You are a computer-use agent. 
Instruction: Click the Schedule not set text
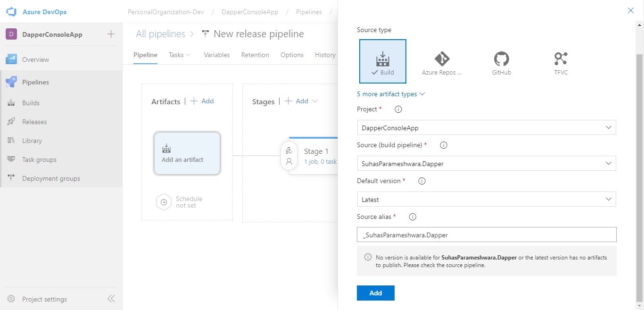(189, 202)
